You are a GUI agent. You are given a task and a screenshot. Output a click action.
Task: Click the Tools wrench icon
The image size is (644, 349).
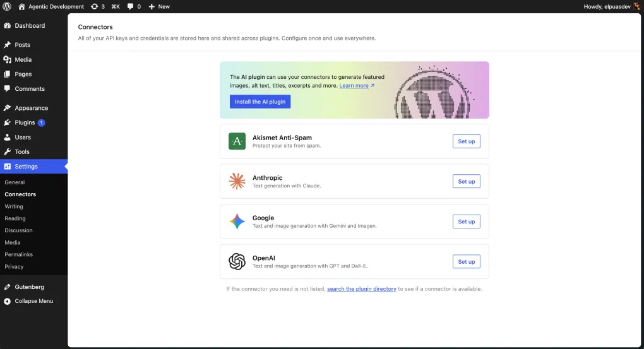(8, 152)
